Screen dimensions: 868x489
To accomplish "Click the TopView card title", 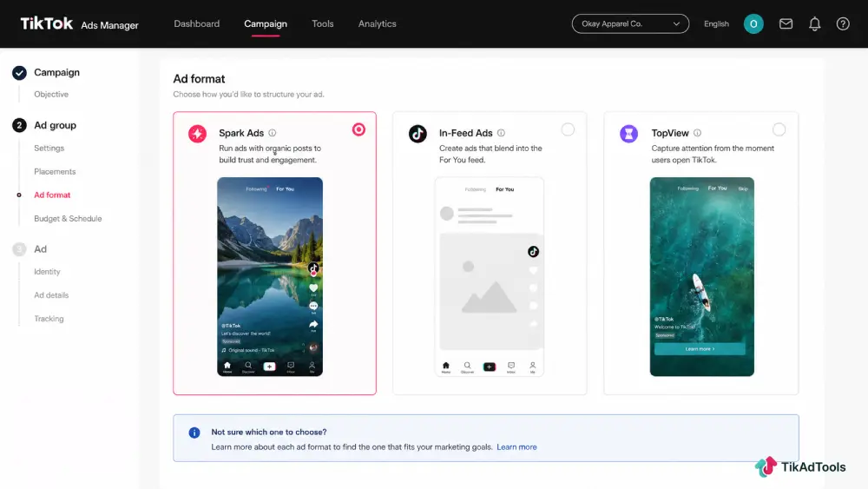I will click(670, 133).
